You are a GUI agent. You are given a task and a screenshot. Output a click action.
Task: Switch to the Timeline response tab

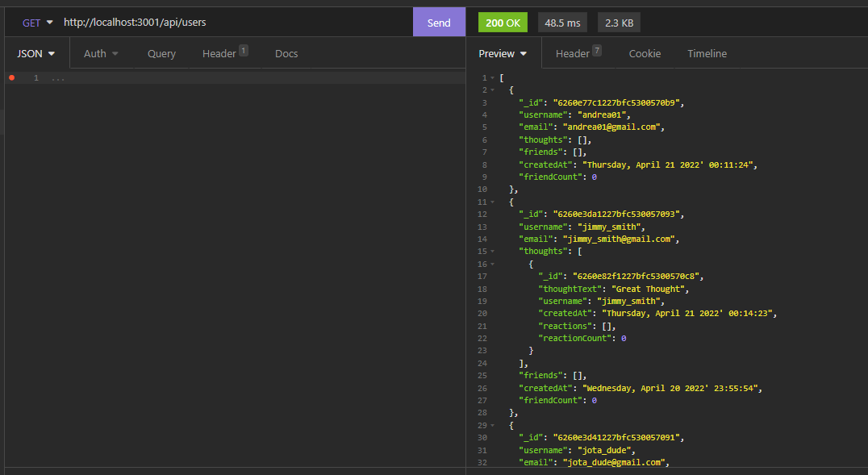(x=707, y=53)
